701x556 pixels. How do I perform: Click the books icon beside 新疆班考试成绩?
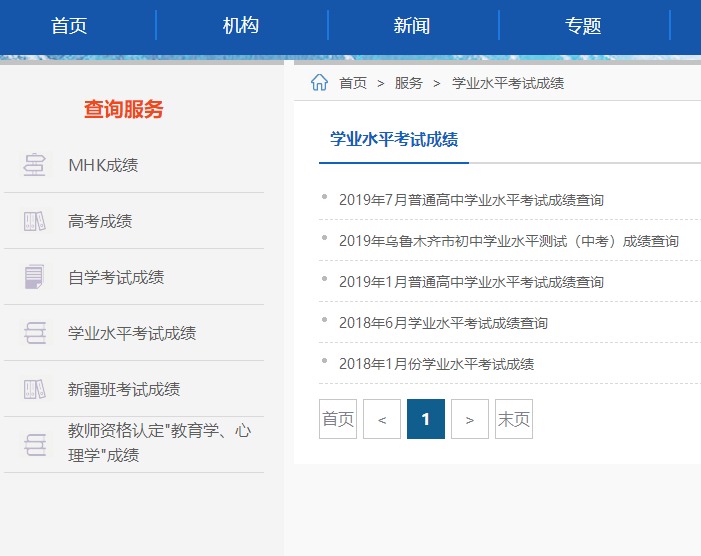[x=35, y=389]
